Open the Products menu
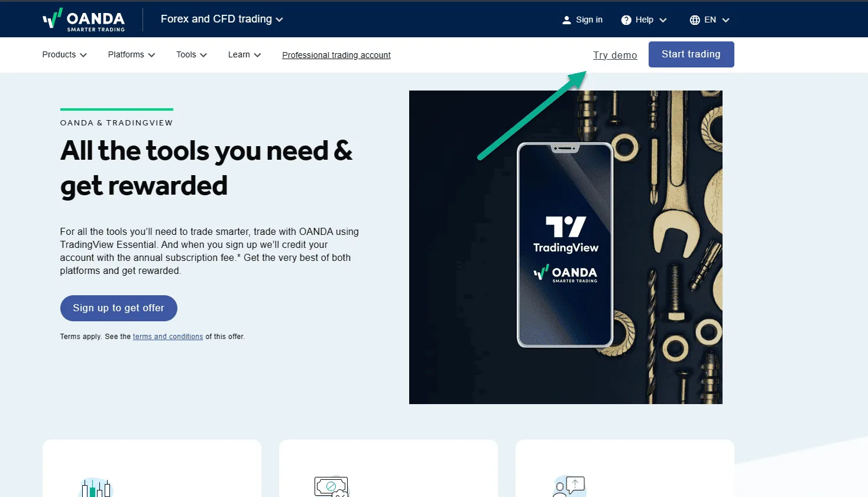Screen dimensions: 868x497 coord(64,54)
